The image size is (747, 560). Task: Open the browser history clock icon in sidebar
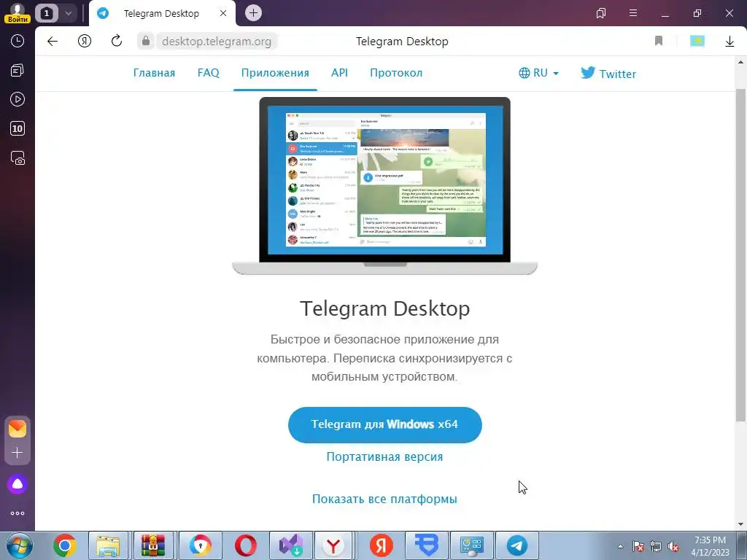pos(18,41)
